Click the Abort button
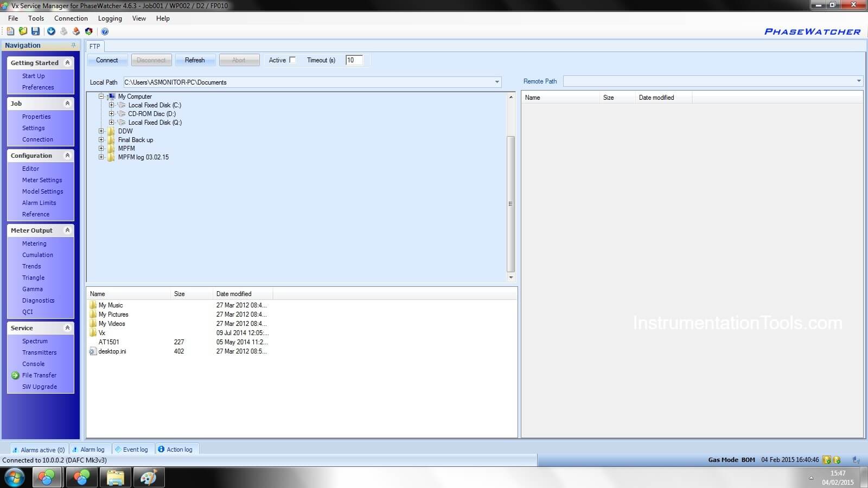This screenshot has height=488, width=868. point(239,60)
